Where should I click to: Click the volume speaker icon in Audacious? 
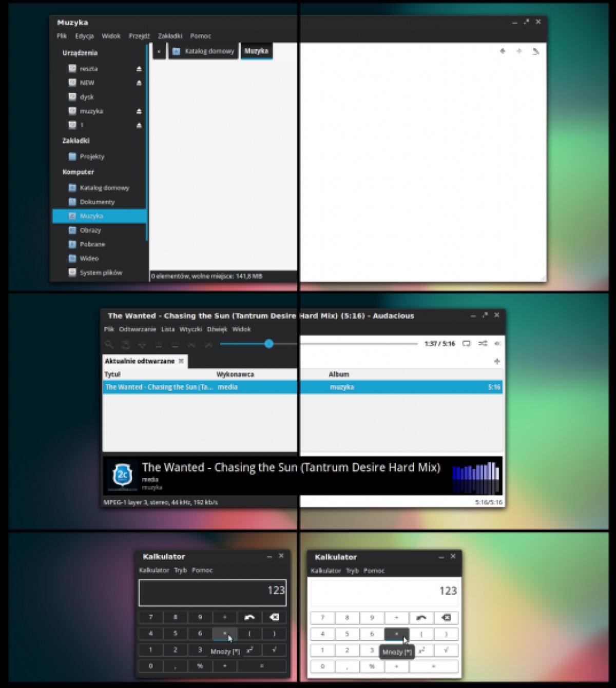coord(497,344)
